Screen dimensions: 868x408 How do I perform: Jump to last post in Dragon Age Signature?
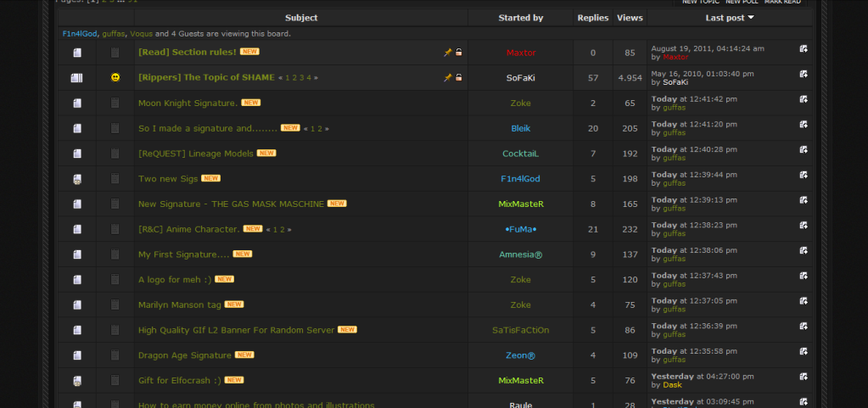point(804,351)
